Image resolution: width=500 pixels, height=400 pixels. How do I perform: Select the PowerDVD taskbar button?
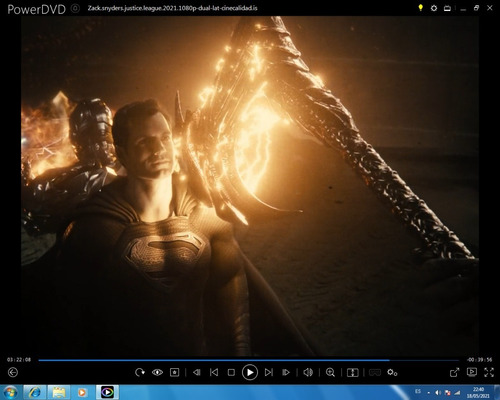107,392
